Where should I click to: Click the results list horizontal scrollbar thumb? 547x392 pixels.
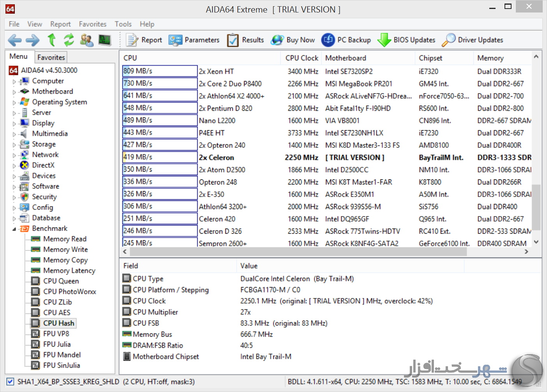[x=298, y=252]
